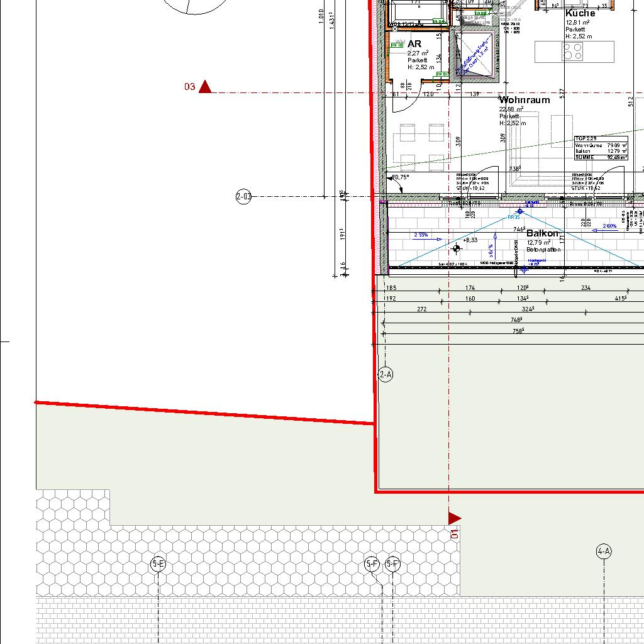Select the 758 overall dimension text
Viewport: 644px width, 644px height.
point(518,330)
